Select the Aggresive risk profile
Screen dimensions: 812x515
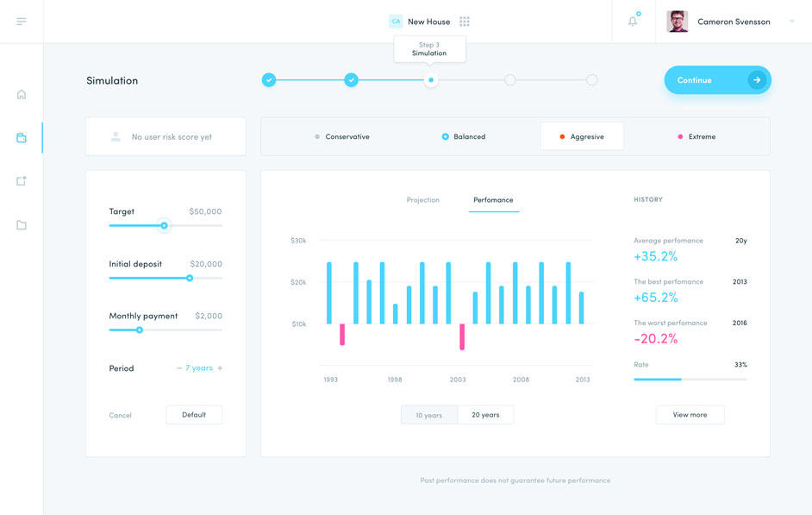tap(582, 137)
